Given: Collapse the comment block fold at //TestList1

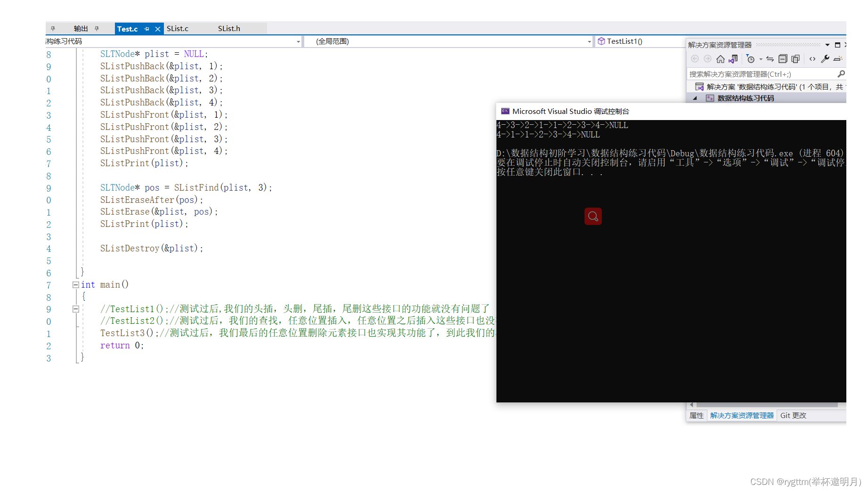Looking at the screenshot, I should [x=75, y=309].
